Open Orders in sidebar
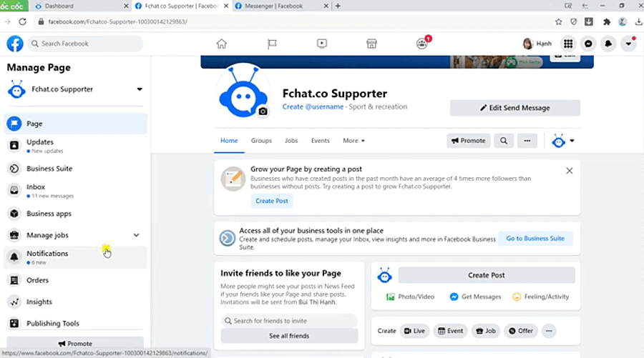Screen dimensions: 644x358 click(x=76, y=280)
